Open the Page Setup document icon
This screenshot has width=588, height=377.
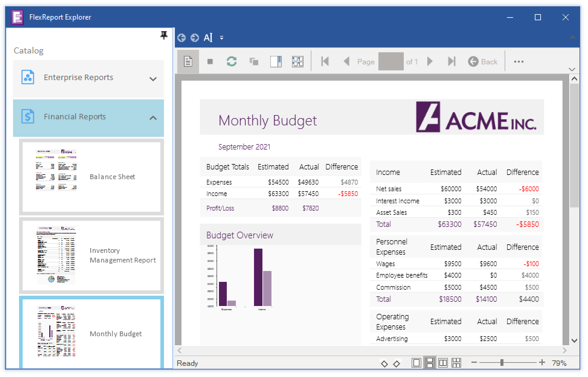click(x=188, y=62)
